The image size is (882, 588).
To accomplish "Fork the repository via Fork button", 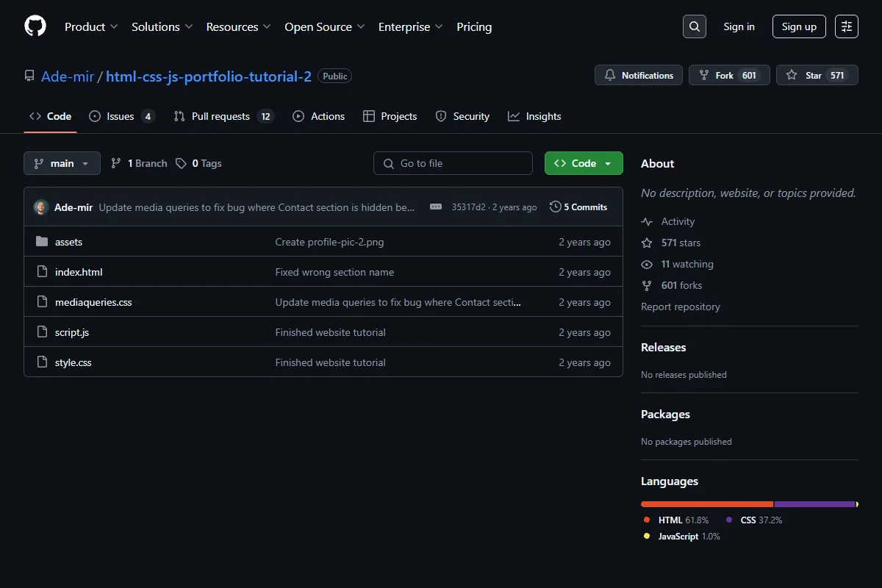I will [x=729, y=76].
